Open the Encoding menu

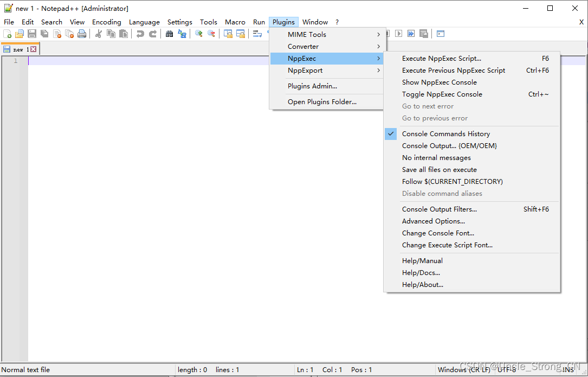[x=107, y=22]
